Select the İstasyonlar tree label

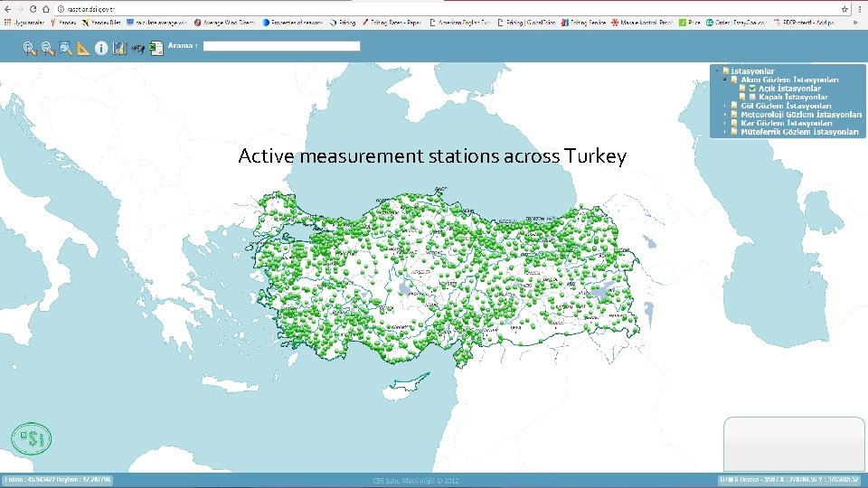752,70
